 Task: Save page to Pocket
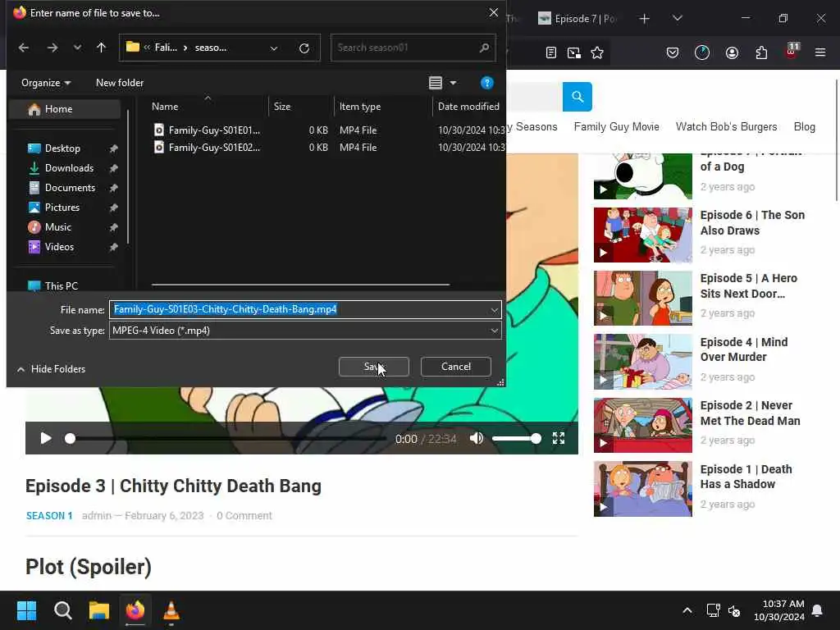point(673,52)
